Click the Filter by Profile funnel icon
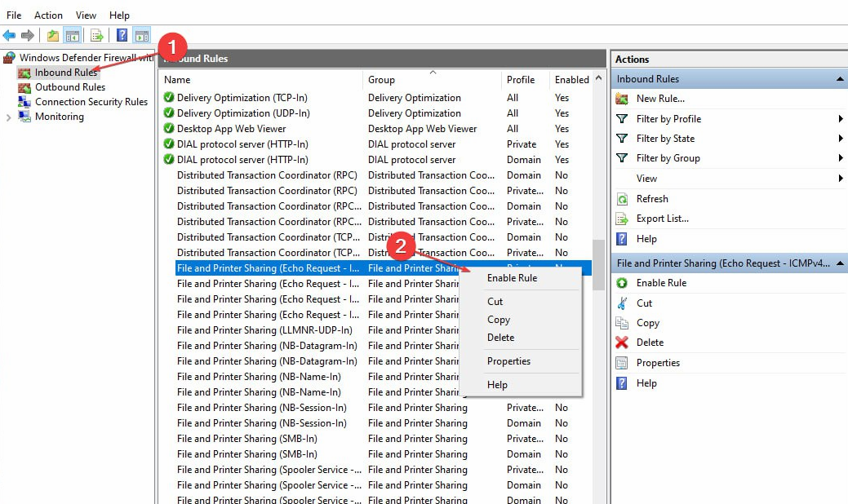This screenshot has height=504, width=848. click(x=622, y=119)
